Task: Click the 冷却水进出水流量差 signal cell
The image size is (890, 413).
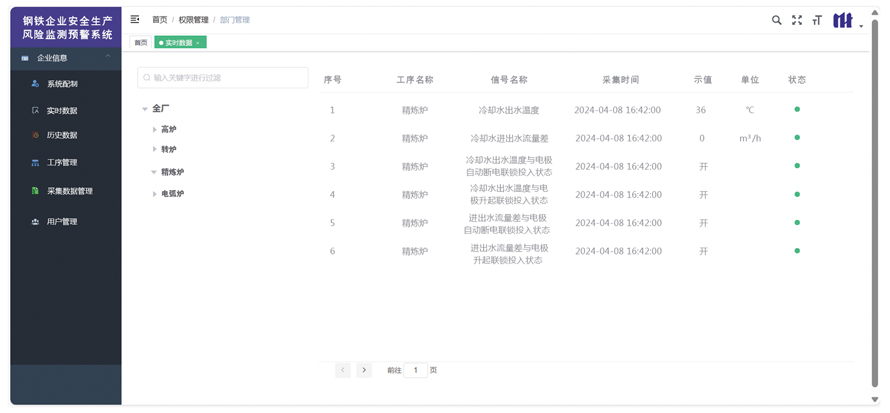Action: [509, 138]
